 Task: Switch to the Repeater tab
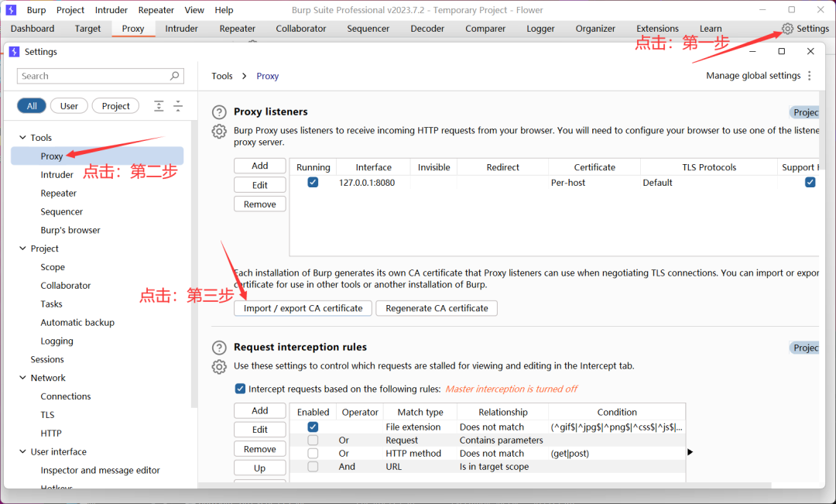237,29
